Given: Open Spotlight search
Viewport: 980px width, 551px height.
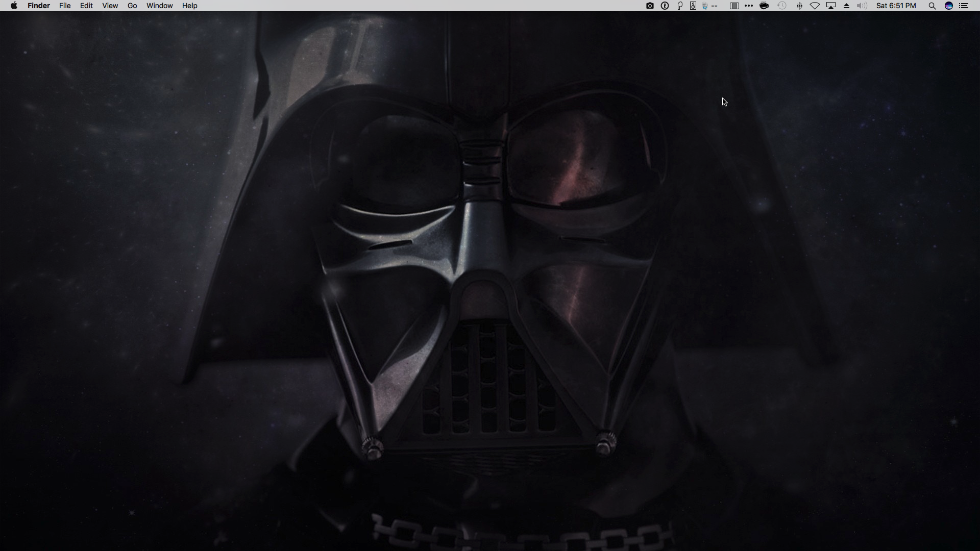Looking at the screenshot, I should [932, 6].
